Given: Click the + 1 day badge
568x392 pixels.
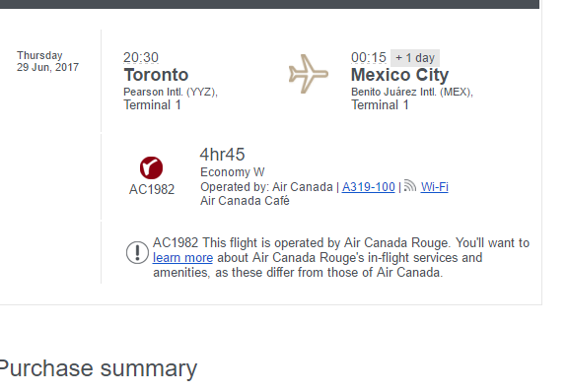Looking at the screenshot, I should point(415,58).
